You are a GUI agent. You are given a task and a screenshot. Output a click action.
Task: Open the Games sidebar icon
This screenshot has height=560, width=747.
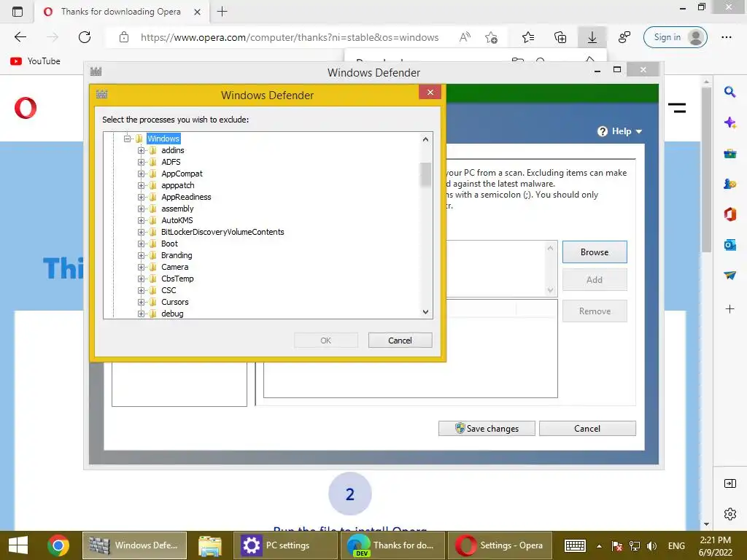[729, 184]
